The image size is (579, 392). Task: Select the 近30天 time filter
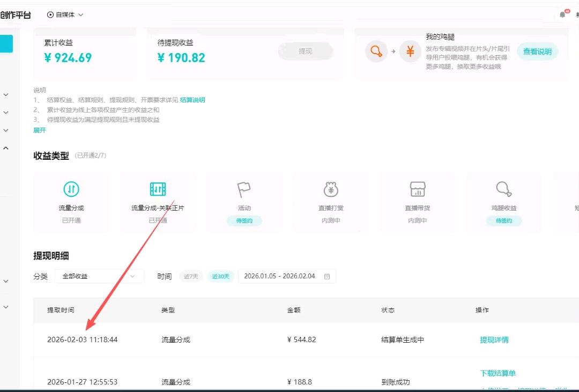click(x=220, y=276)
